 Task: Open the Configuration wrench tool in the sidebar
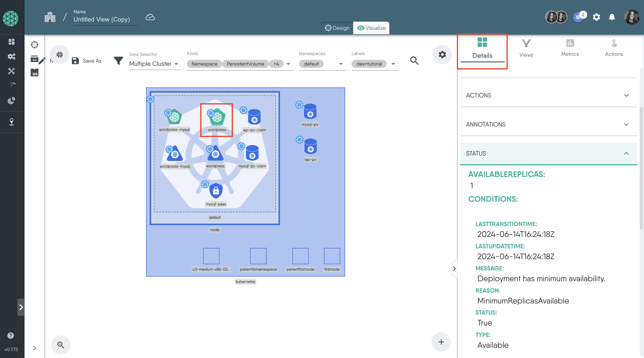12,71
